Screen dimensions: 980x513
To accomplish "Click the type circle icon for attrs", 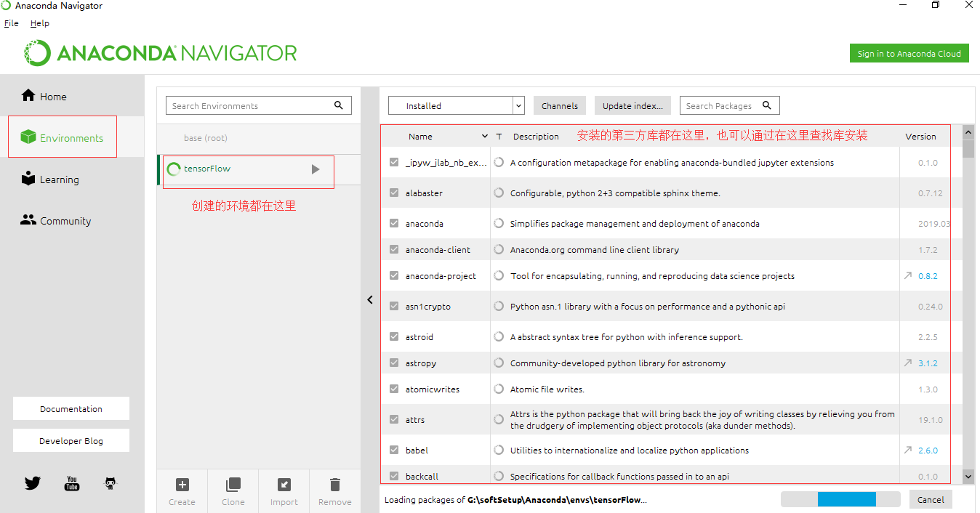I will (499, 420).
